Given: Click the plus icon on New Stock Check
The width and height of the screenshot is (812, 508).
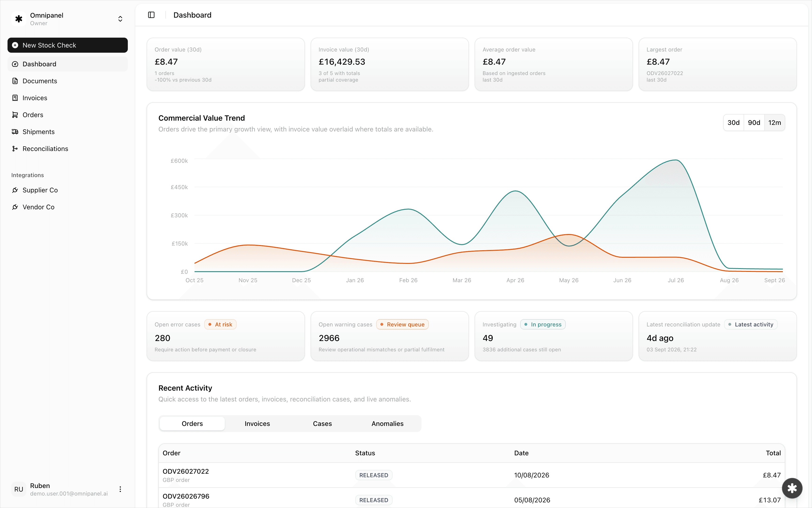Looking at the screenshot, I should tap(15, 45).
